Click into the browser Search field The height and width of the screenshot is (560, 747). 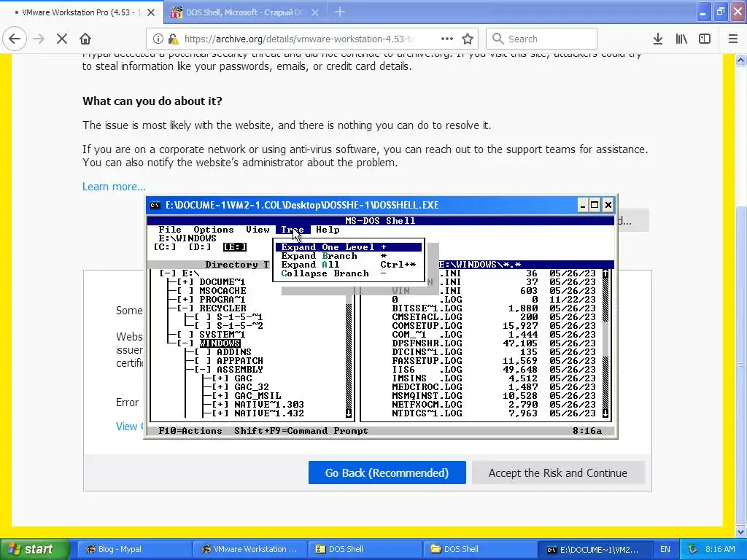pos(542,39)
